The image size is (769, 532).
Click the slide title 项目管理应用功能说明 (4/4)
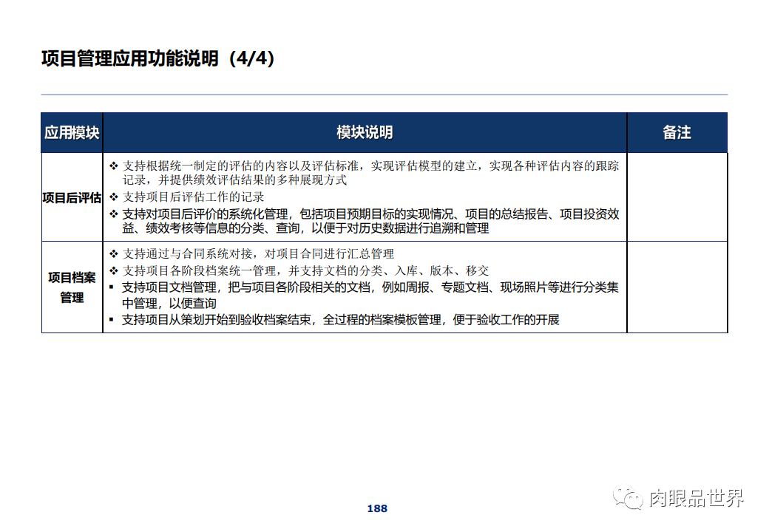pyautogui.click(x=158, y=58)
